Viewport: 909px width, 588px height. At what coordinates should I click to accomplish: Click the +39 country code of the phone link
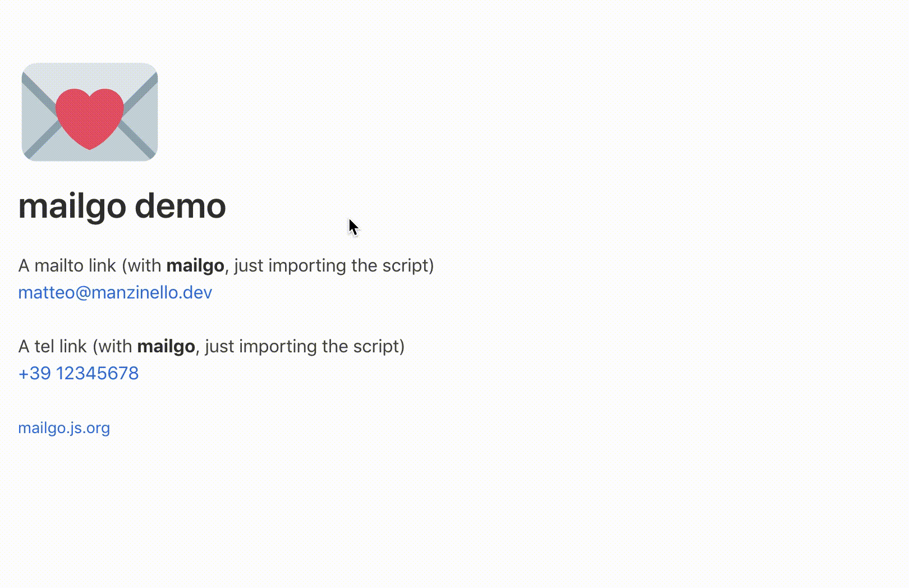click(34, 373)
